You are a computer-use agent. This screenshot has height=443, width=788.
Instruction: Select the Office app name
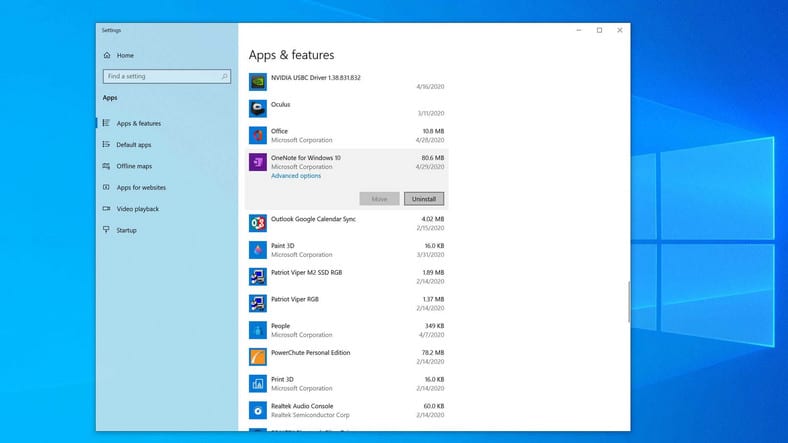tap(279, 131)
